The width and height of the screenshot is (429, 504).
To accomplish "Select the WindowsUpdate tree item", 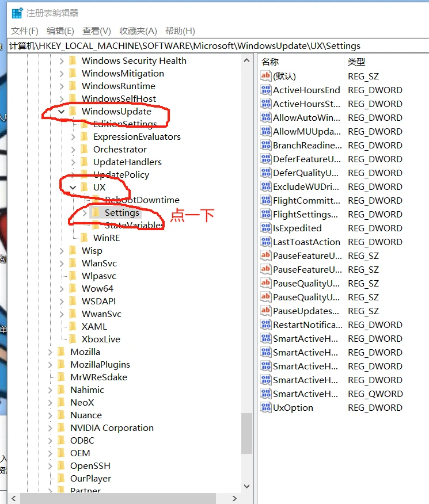I will pyautogui.click(x=116, y=112).
